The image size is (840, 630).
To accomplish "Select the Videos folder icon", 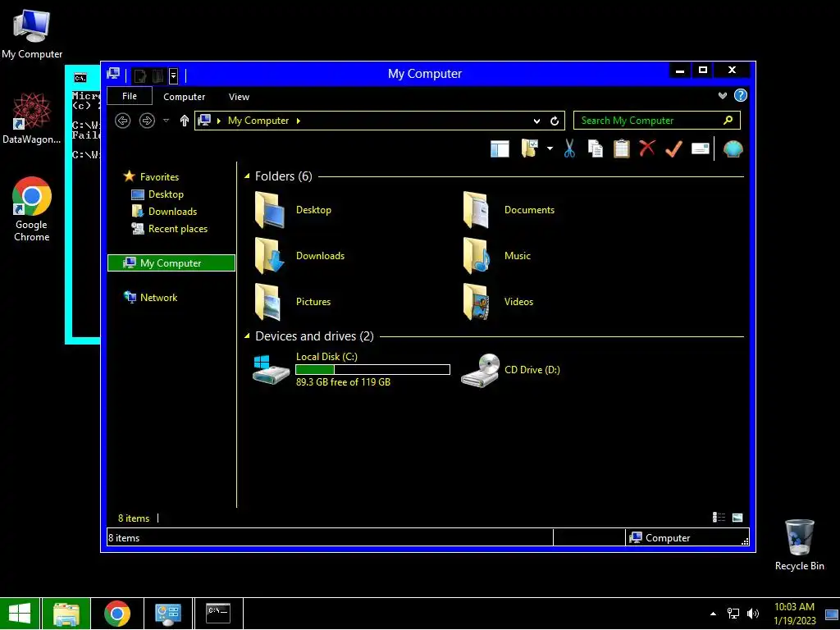I will pyautogui.click(x=476, y=302).
